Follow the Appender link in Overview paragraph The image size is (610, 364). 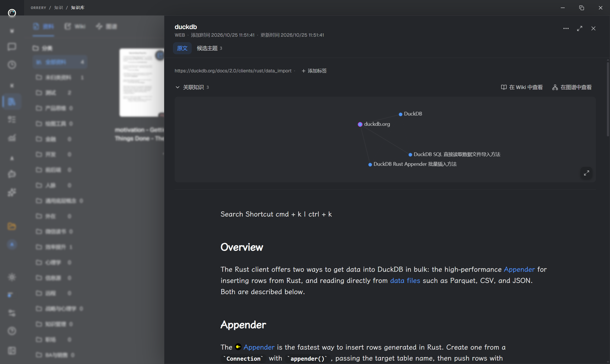coord(519,269)
